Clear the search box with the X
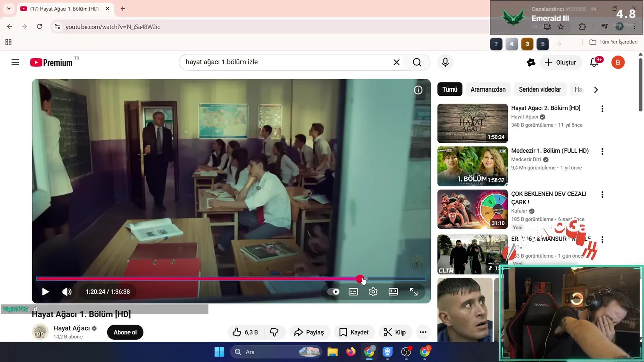 (396, 62)
